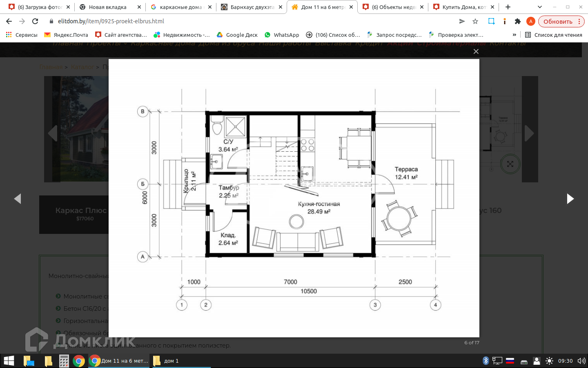Click the Обновить update button
Image resolution: width=588 pixels, height=368 pixels.
tap(558, 22)
